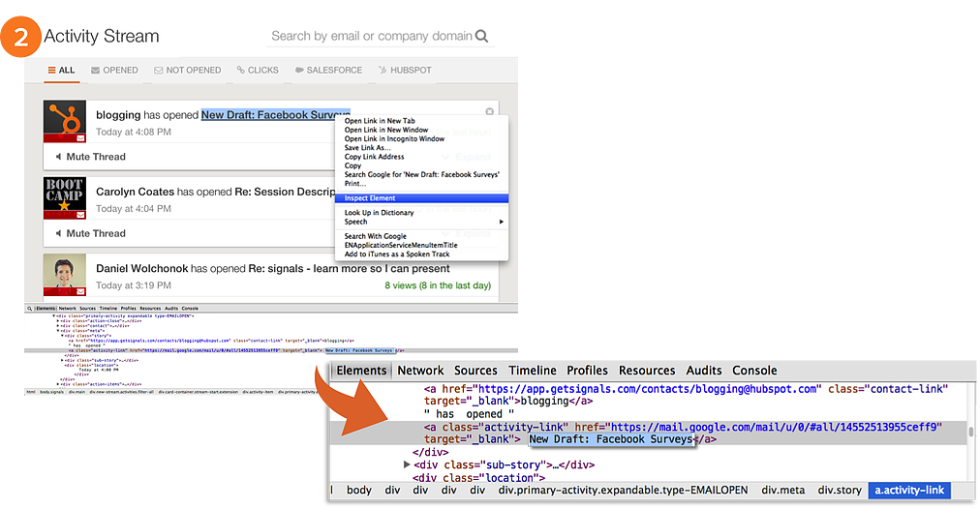Expand the Speech submenu
Image resolution: width=980 pixels, height=509 pixels.
[422, 222]
